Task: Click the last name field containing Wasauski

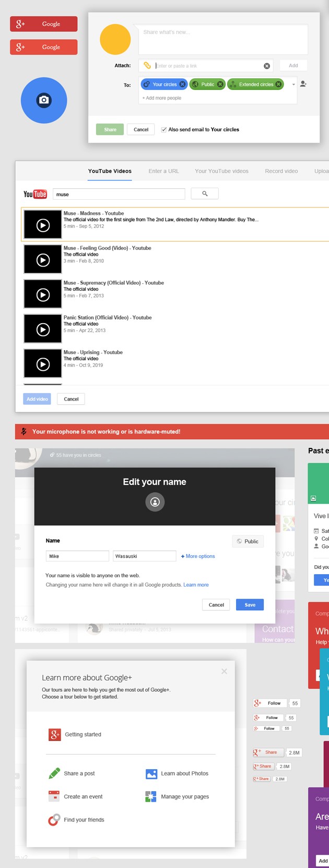Action: click(x=144, y=556)
